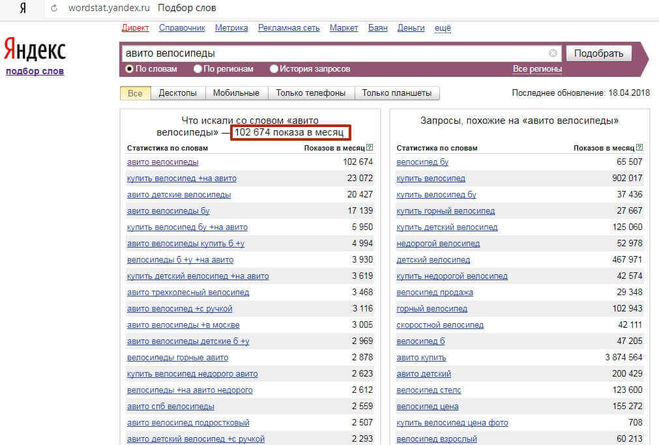Open the 'Баян' service link
This screenshot has width=659, height=445.
point(378,28)
